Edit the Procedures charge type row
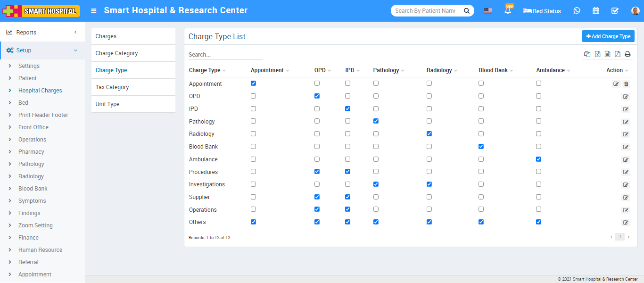This screenshot has height=283, width=644. [626, 172]
